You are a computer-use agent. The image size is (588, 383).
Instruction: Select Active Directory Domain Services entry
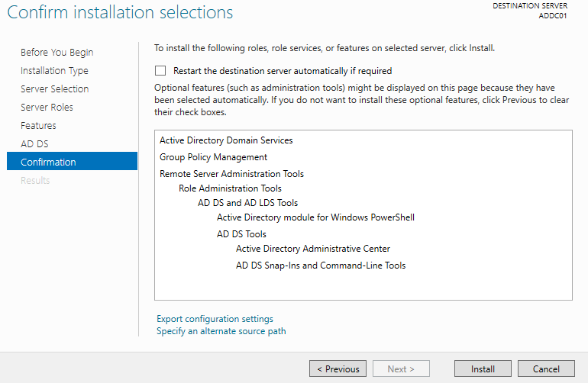point(226,140)
